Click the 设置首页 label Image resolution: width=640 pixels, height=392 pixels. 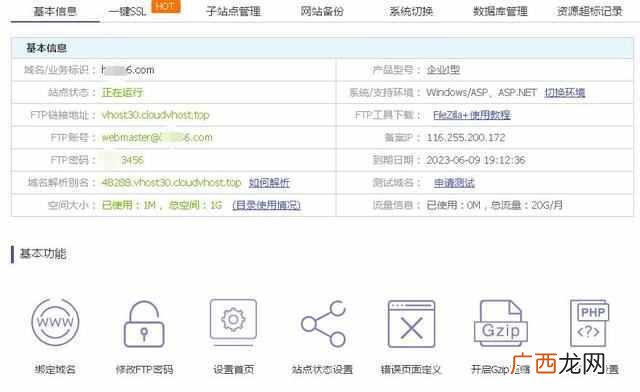tap(233, 370)
